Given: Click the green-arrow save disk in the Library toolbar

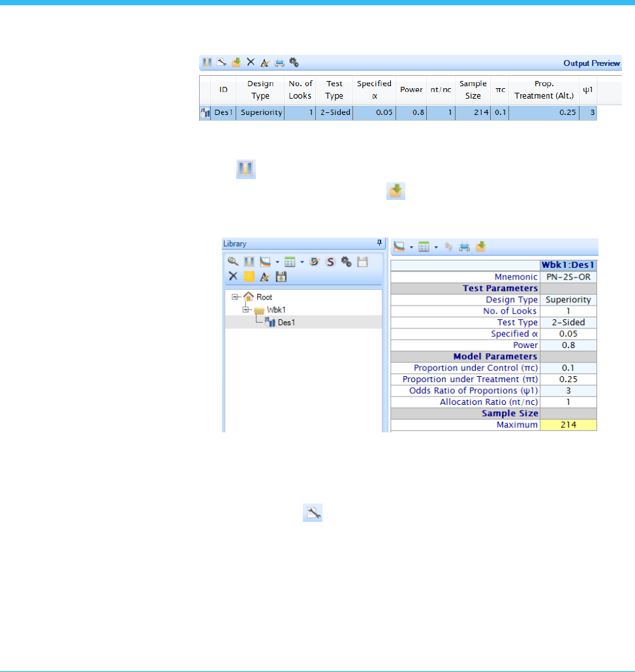Looking at the screenshot, I should [x=281, y=276].
